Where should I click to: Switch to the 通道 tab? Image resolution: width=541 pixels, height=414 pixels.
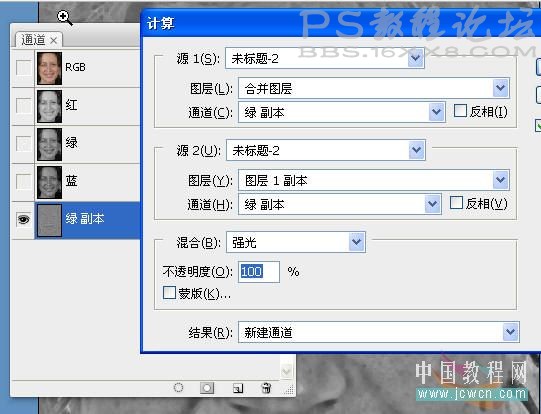(x=33, y=40)
